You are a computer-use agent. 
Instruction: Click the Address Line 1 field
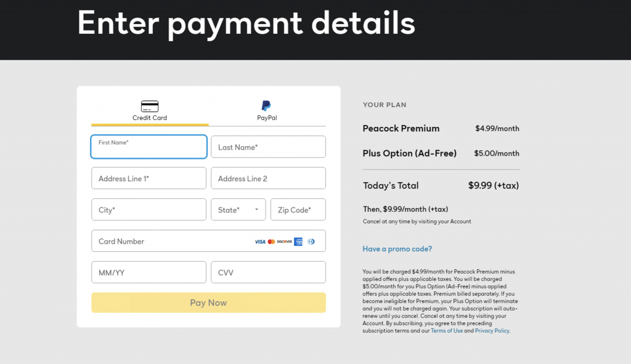[149, 179]
